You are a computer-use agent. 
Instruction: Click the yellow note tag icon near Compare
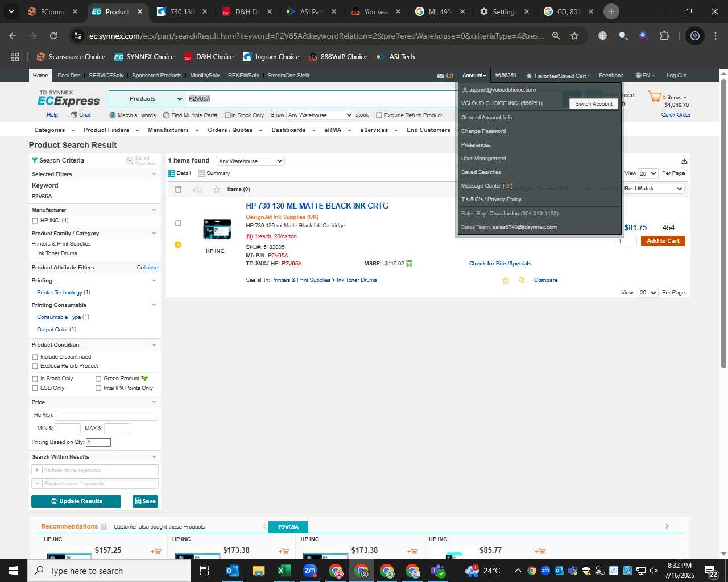pyautogui.click(x=522, y=280)
